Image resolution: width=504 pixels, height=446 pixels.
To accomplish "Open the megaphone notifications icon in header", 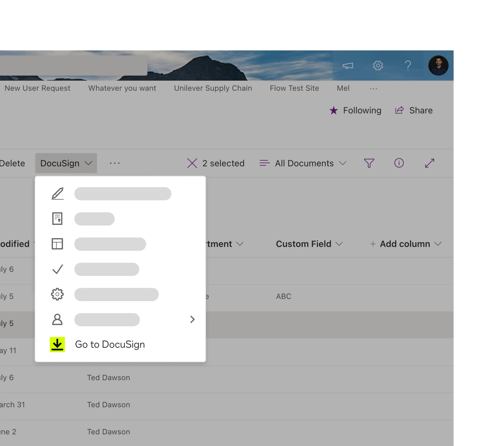I will 348,66.
